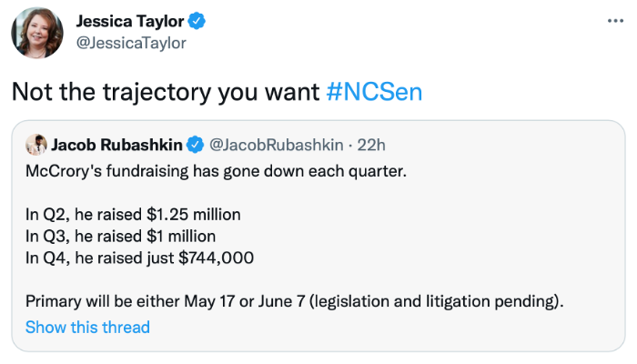
Task: Click the "Not the trajectory you want" text
Action: click(165, 92)
